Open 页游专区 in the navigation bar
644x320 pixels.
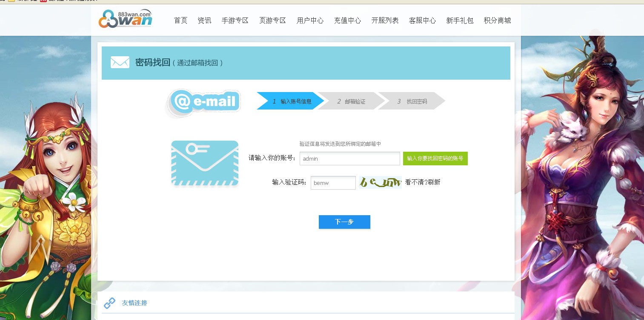(272, 20)
